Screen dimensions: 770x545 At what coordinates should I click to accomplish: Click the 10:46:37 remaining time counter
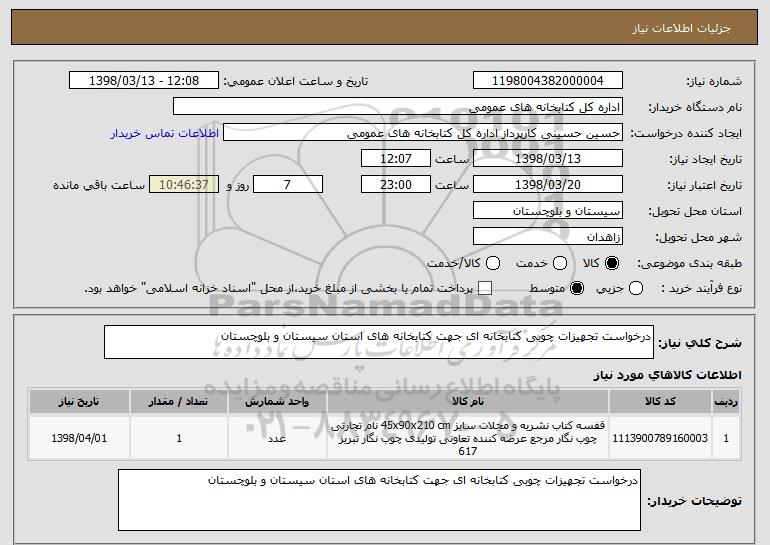pyautogui.click(x=182, y=185)
